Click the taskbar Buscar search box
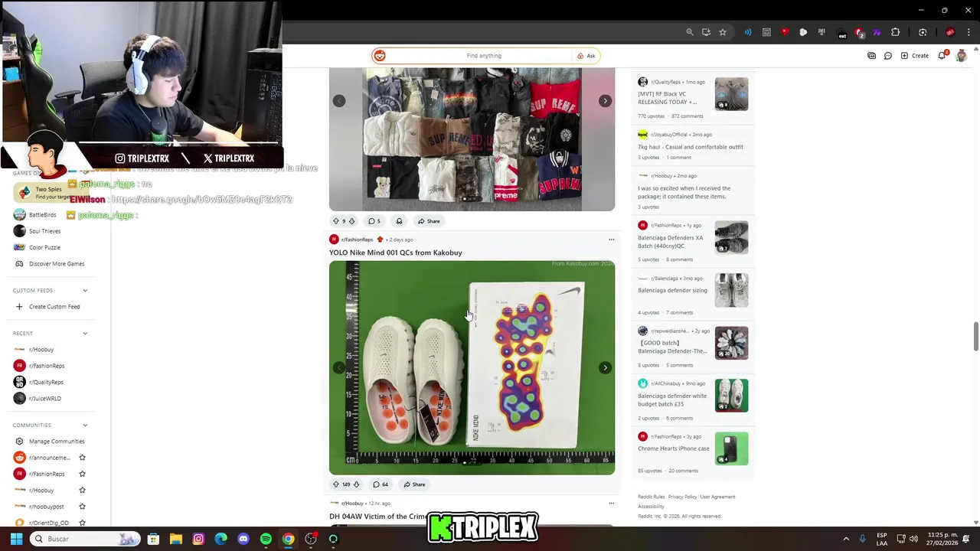 tap(87, 539)
